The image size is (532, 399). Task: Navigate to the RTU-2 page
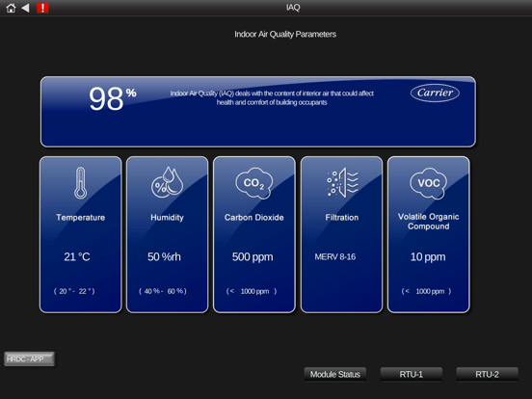[x=488, y=374]
